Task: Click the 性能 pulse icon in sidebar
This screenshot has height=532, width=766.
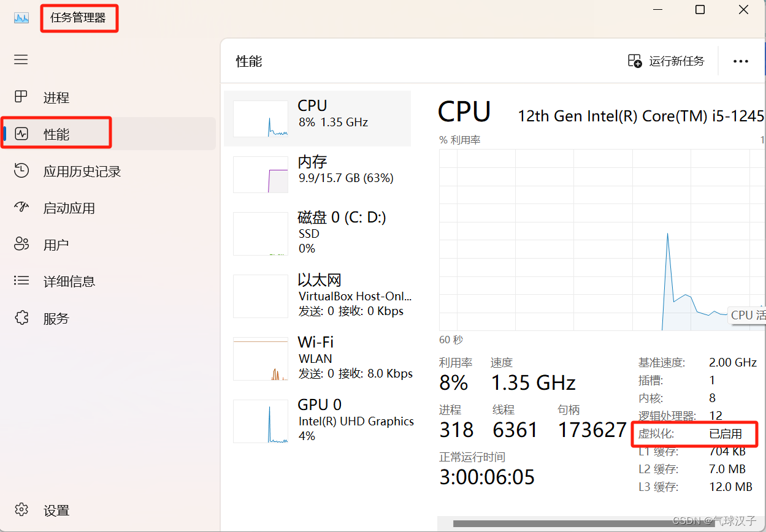Action: [21, 134]
